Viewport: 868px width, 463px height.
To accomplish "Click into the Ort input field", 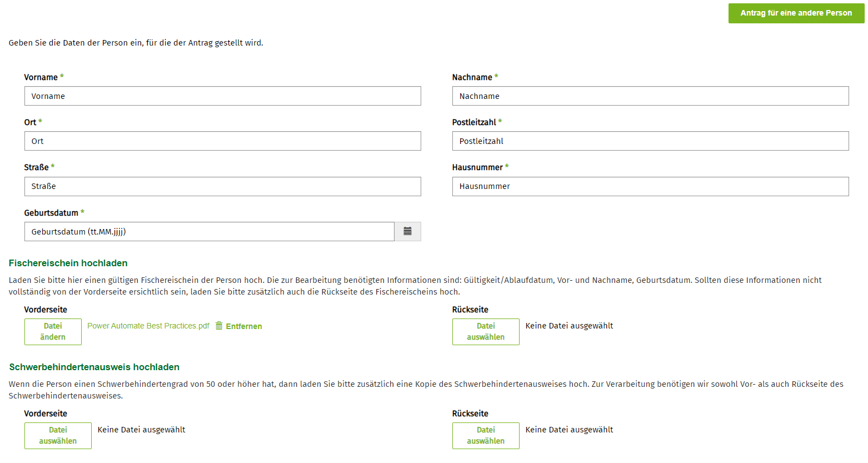I will click(222, 141).
